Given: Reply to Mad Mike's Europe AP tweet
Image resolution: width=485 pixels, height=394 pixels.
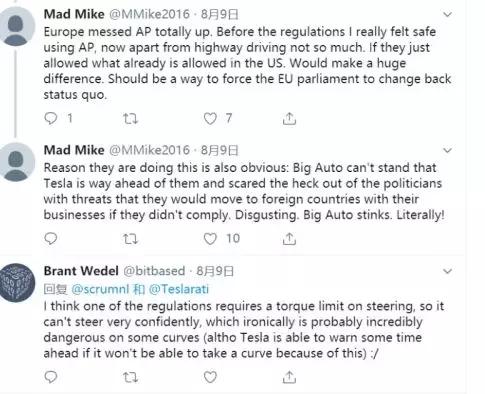Looking at the screenshot, I should tap(51, 118).
